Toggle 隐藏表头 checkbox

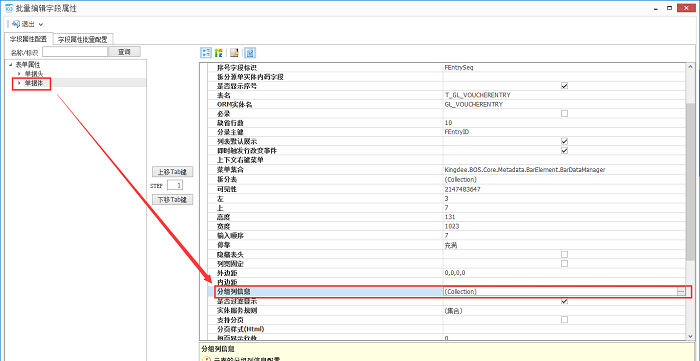pos(564,254)
